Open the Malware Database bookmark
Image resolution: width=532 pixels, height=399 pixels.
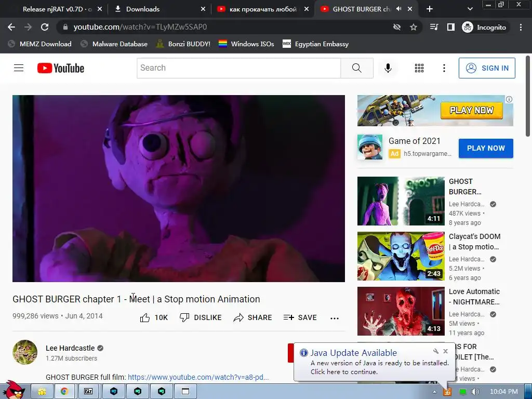click(114, 44)
